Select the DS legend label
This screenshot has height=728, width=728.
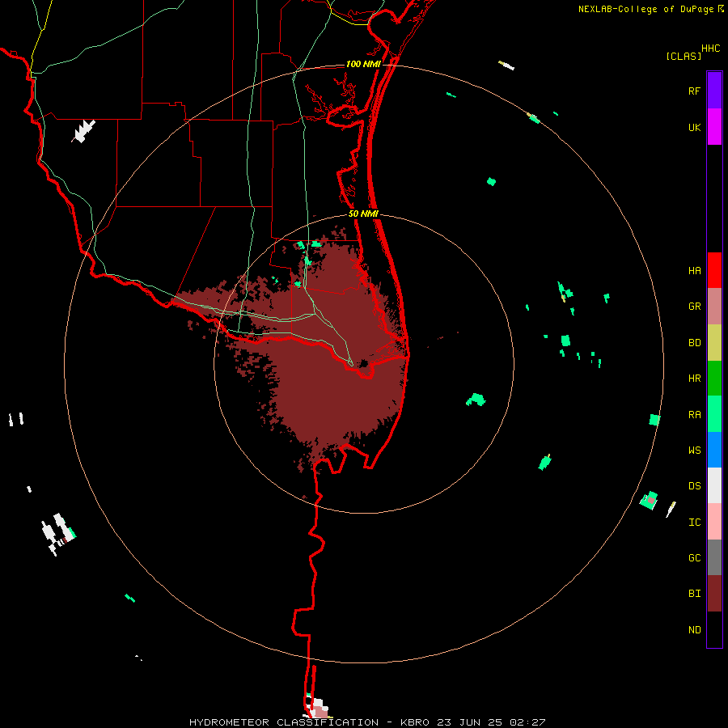[x=694, y=486]
